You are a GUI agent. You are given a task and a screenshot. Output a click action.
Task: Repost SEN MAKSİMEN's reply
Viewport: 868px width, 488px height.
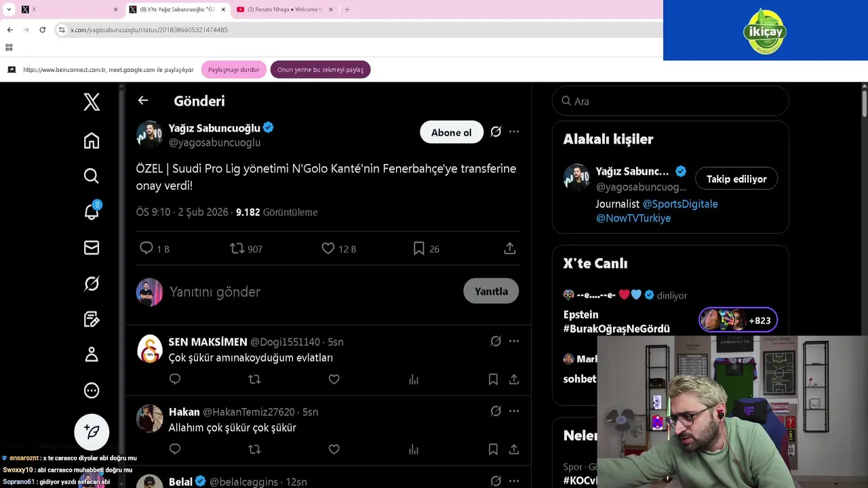pos(254,380)
